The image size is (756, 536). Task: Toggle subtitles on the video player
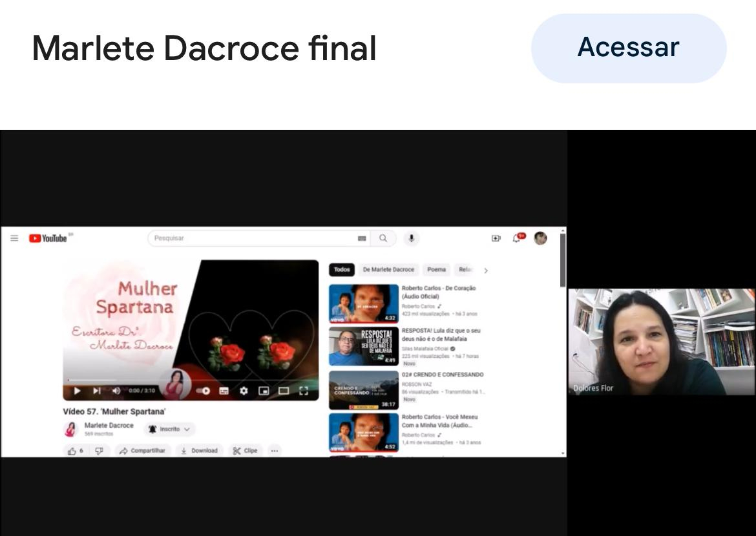click(x=224, y=391)
